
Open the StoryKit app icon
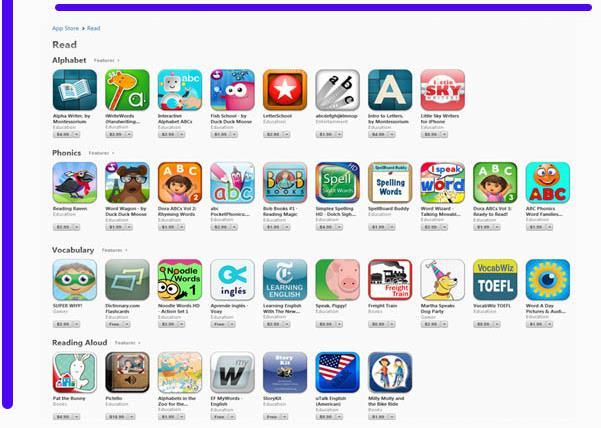click(x=285, y=372)
